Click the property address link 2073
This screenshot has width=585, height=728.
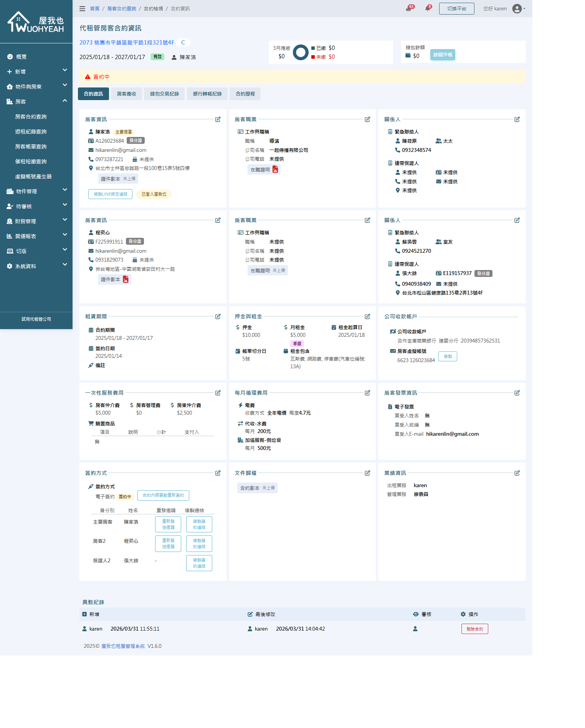[x=127, y=43]
